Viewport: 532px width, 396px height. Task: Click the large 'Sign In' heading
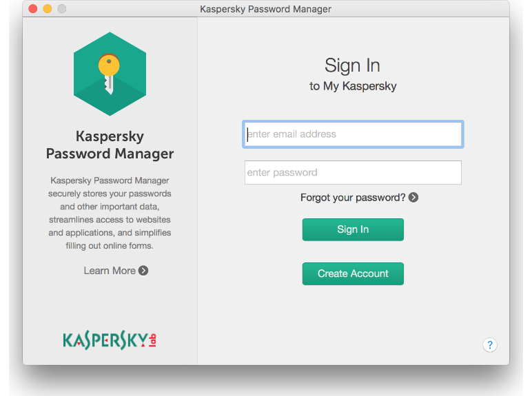352,65
